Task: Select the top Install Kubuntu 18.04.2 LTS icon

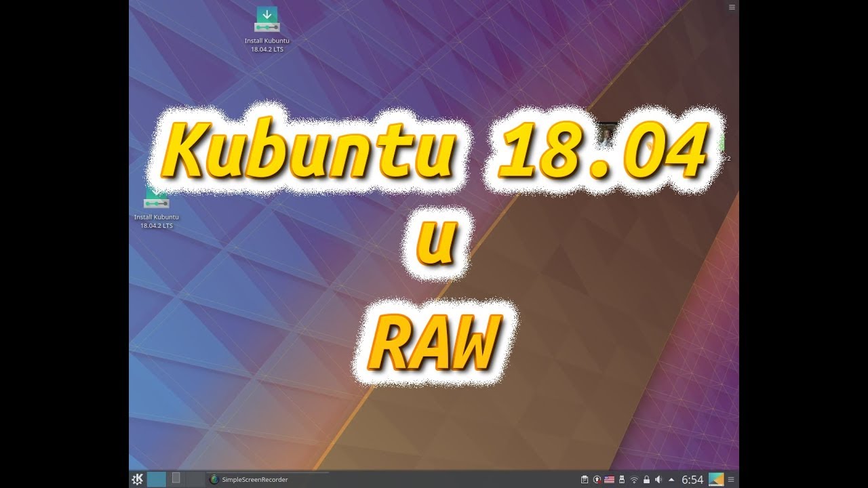Action: click(x=267, y=30)
